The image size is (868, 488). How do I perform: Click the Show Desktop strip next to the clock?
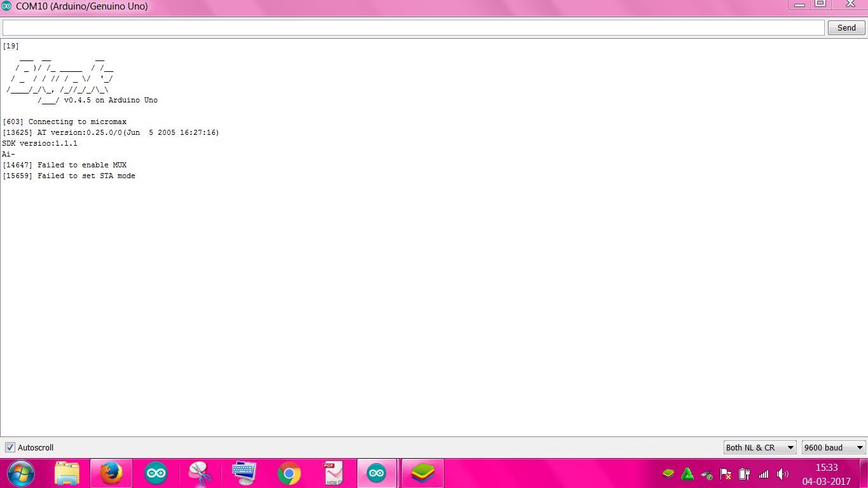pyautogui.click(x=864, y=473)
